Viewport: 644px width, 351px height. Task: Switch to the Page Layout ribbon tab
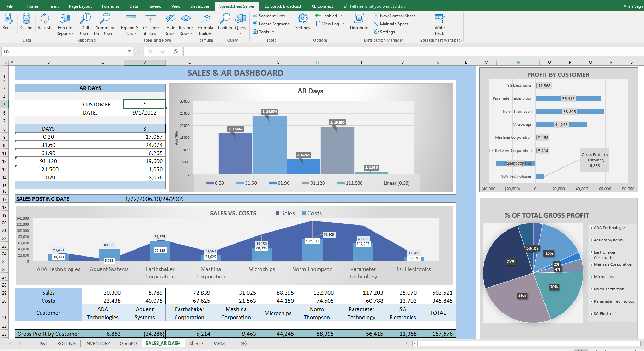(80, 6)
